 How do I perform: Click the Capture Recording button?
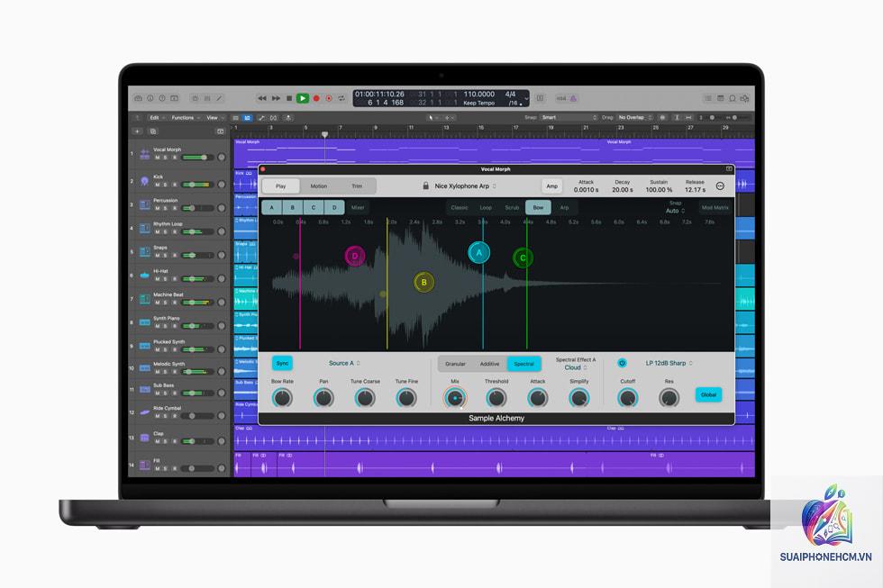[329, 98]
